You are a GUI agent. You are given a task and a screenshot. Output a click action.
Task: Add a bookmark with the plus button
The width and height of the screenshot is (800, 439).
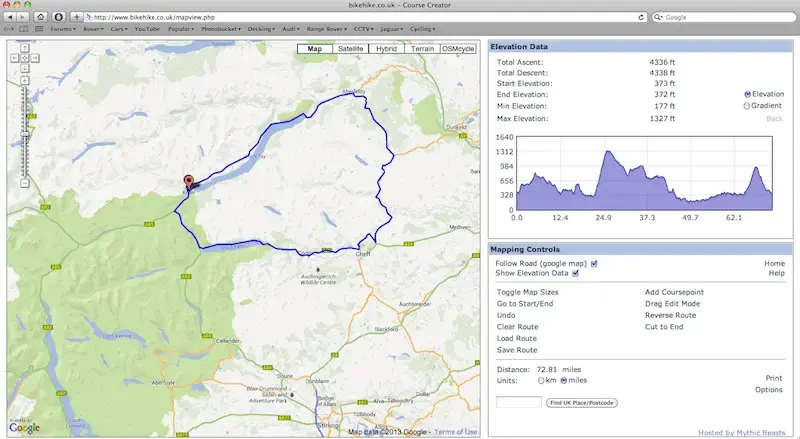[77, 17]
